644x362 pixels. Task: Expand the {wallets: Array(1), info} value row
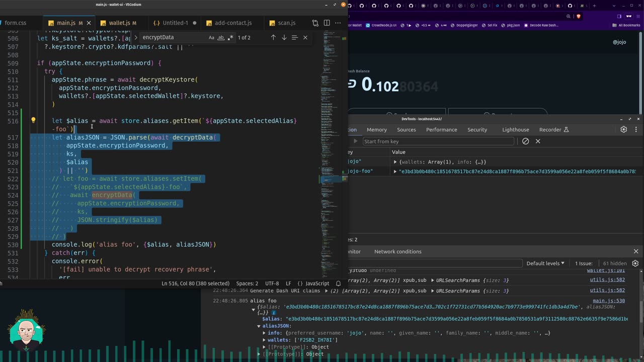click(x=395, y=162)
